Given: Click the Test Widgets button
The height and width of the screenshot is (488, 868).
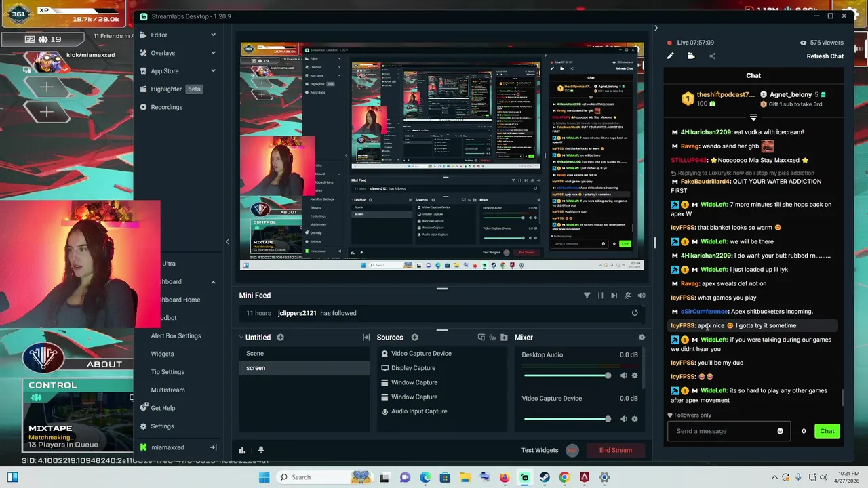Looking at the screenshot, I should (540, 450).
